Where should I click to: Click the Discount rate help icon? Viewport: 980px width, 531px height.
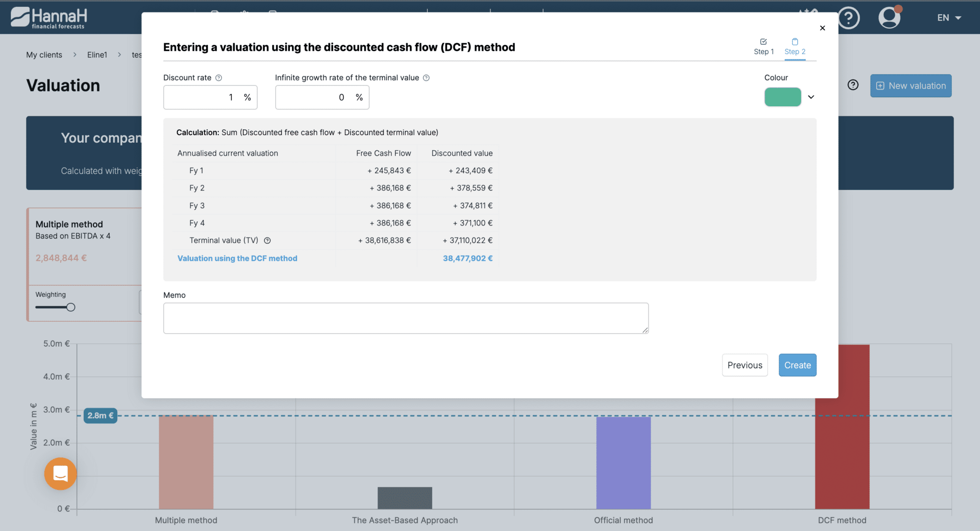[x=219, y=78]
